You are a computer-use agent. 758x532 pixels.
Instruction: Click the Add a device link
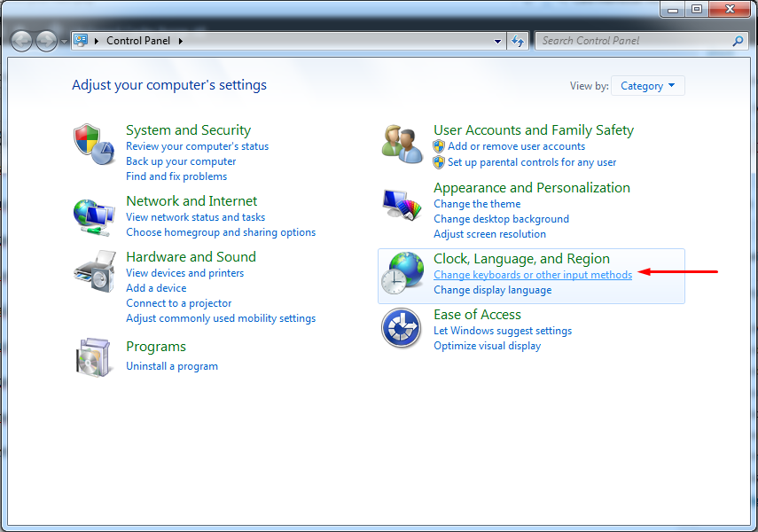coord(156,288)
